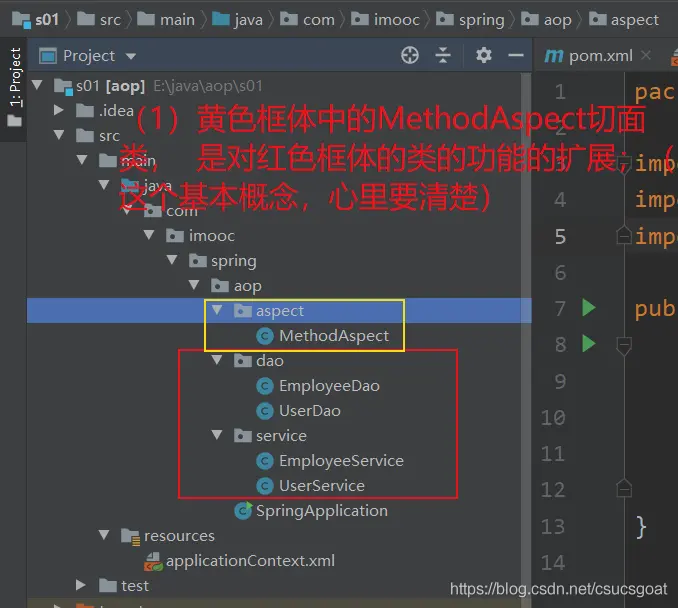Click the java breadcrumb
This screenshot has width=678, height=608.
point(237,20)
